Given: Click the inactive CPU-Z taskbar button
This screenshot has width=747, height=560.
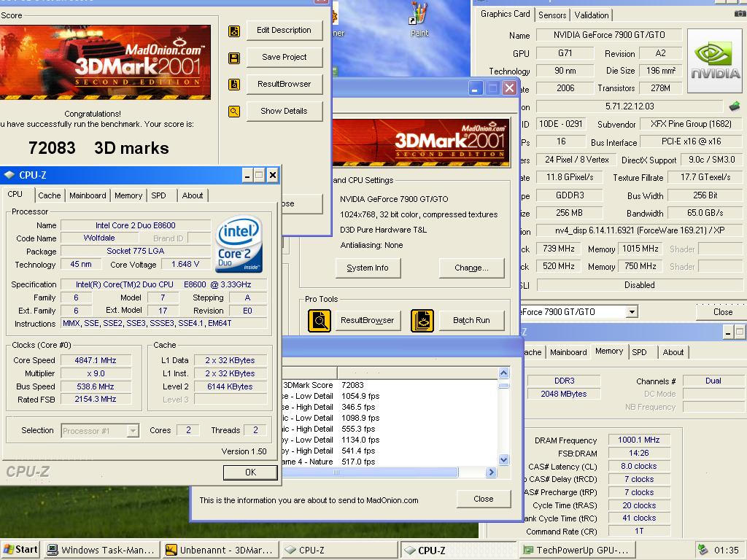Looking at the screenshot, I should pyautogui.click(x=338, y=550).
